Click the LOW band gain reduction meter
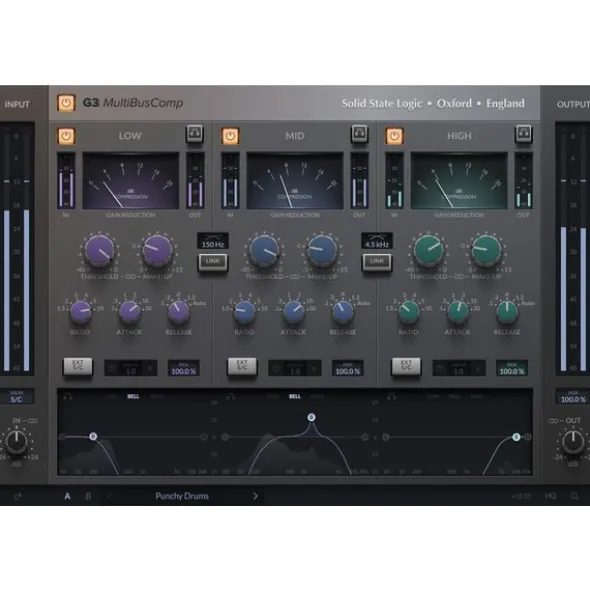This screenshot has height=591, width=590. tap(131, 181)
